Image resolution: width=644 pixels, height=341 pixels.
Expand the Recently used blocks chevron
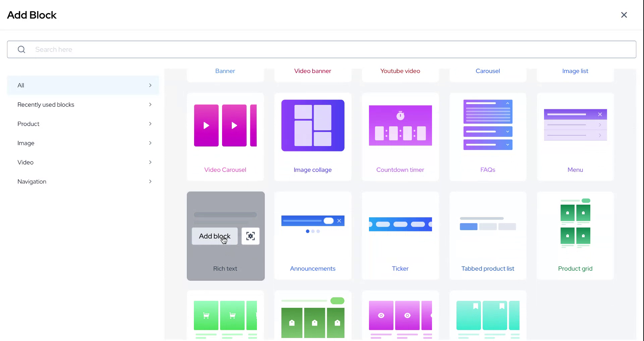pos(150,105)
